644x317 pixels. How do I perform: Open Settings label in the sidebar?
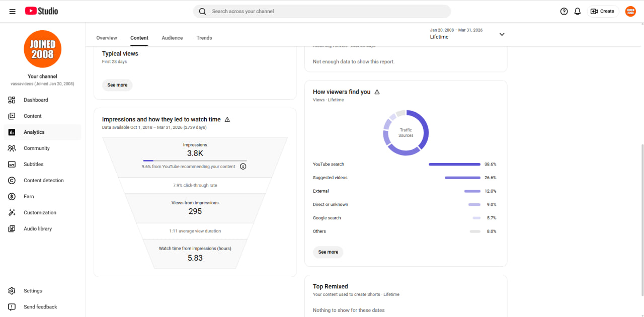33,291
